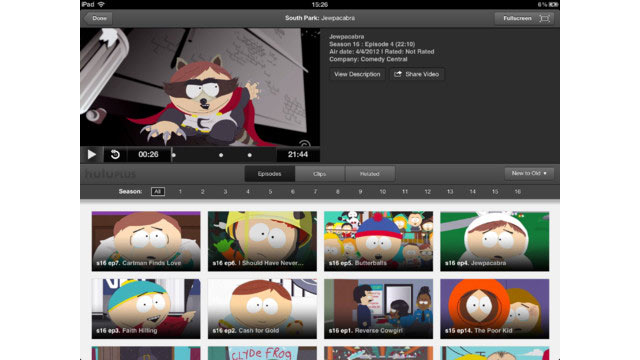Click the 15:26 clock in status bar
640x360 pixels.
click(x=320, y=4)
